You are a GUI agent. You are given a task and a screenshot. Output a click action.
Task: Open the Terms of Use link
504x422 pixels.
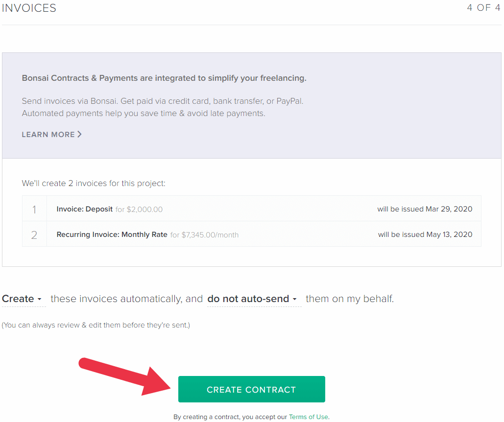coord(308,417)
